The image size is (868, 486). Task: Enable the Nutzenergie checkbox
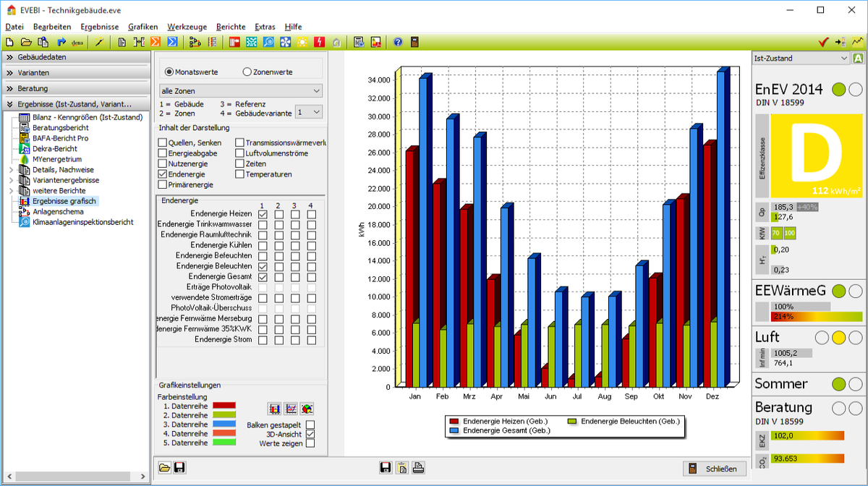163,164
